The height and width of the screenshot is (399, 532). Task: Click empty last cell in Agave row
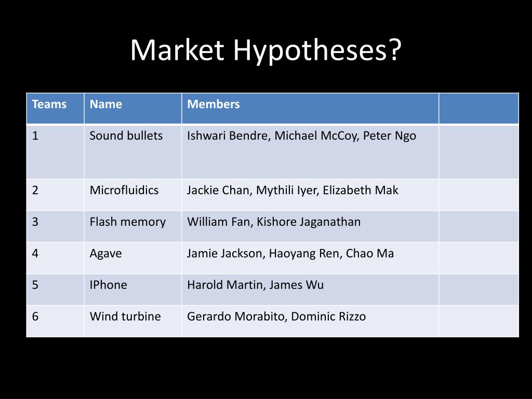(x=478, y=258)
